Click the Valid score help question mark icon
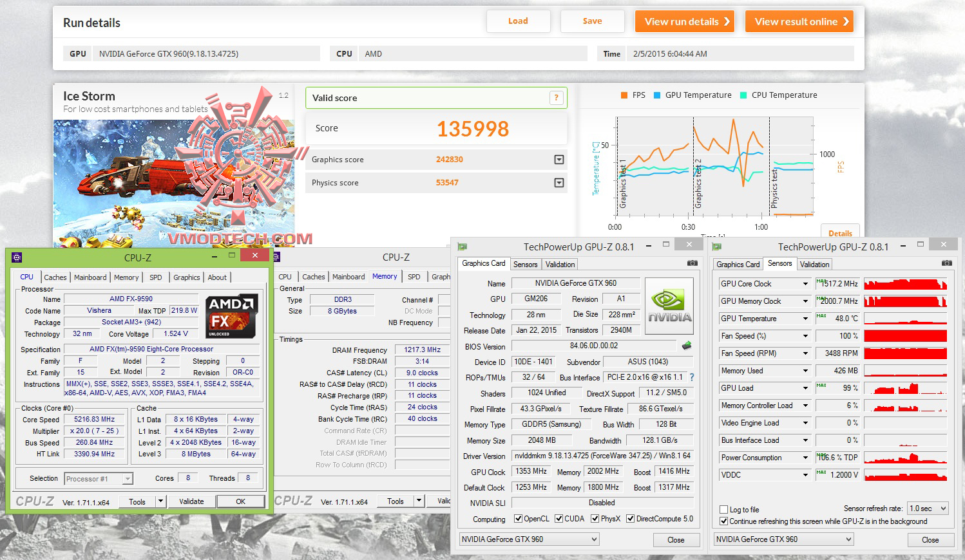 click(x=556, y=98)
